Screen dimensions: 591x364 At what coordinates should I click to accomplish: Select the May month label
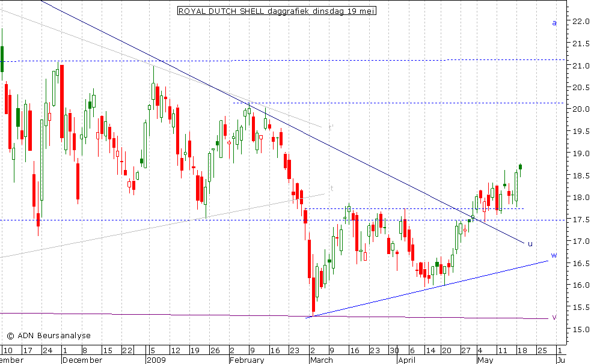click(x=485, y=360)
